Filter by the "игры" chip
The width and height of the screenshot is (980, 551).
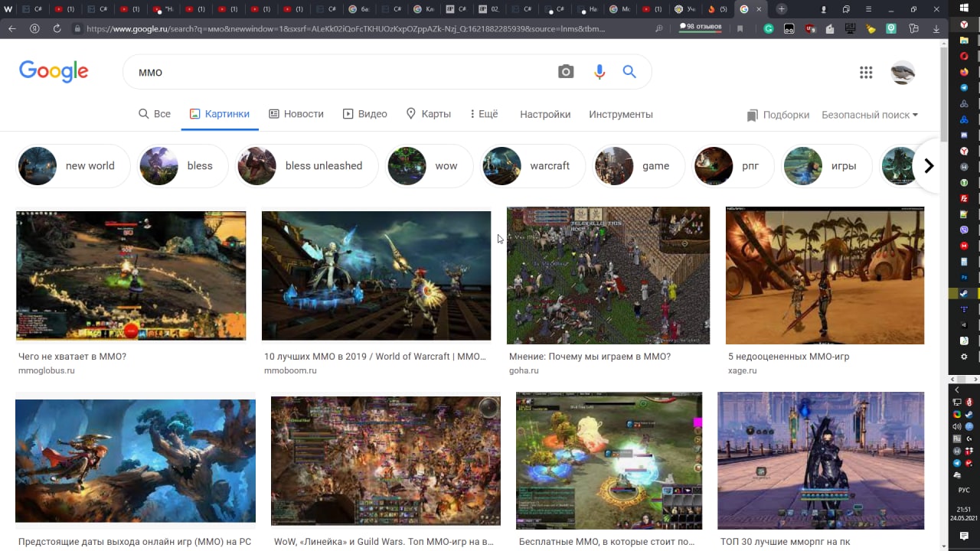coord(826,166)
